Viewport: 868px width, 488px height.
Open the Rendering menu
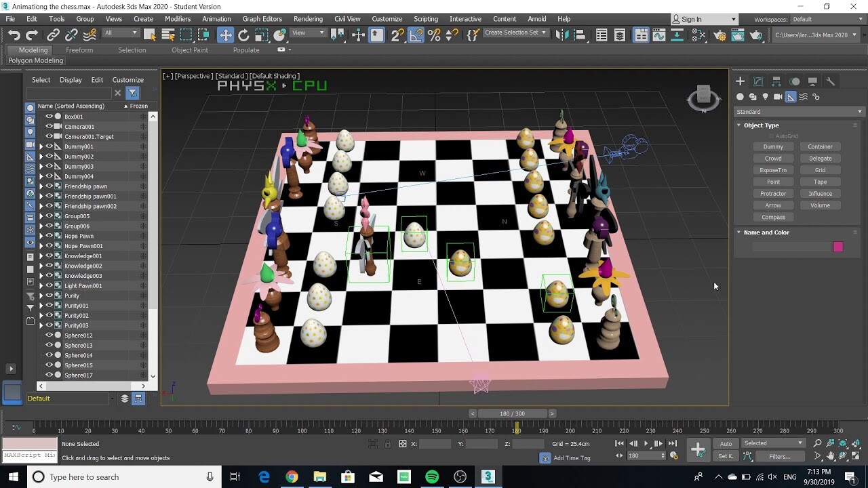[308, 18]
